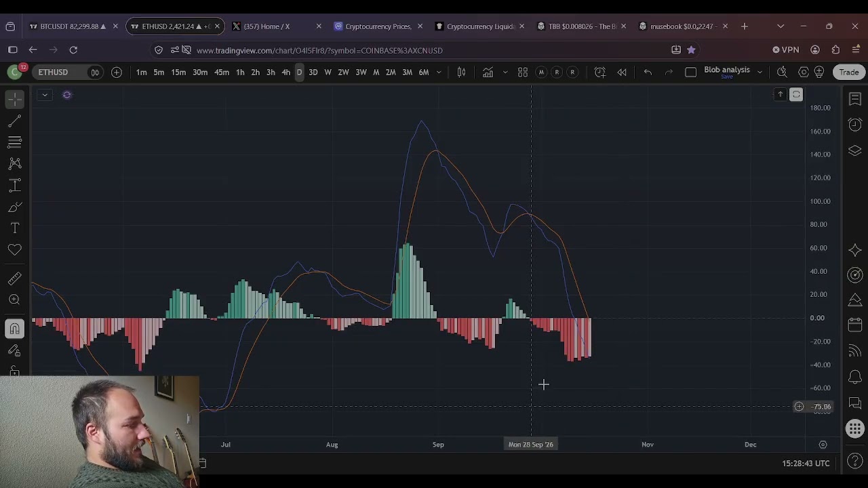Toggle the VPN in browser address bar

pyautogui.click(x=786, y=50)
